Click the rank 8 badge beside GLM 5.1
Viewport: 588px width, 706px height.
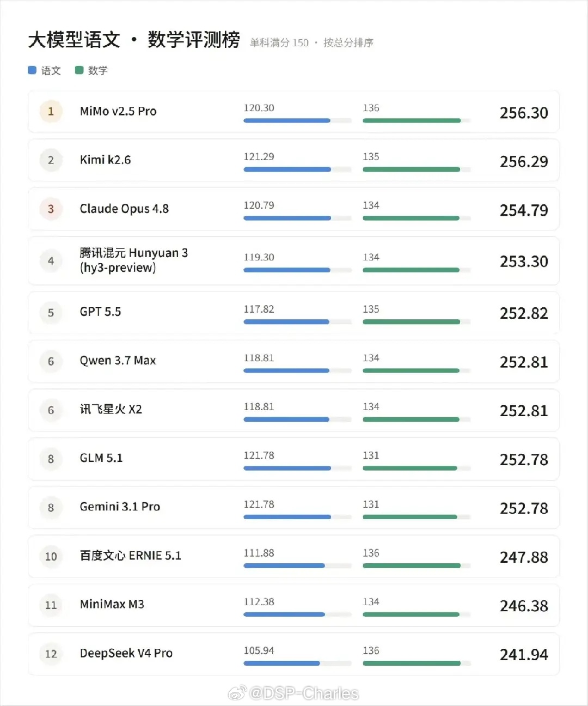pyautogui.click(x=51, y=459)
